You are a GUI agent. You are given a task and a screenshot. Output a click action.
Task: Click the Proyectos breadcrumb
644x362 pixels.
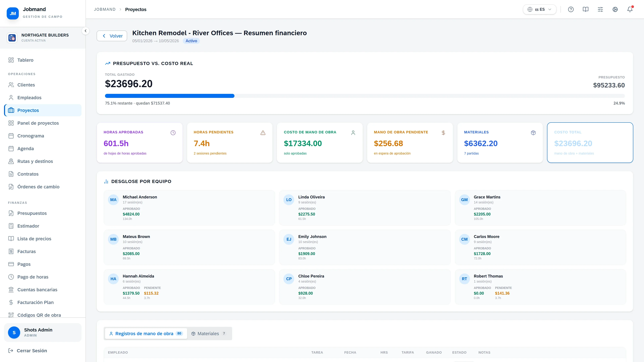[x=136, y=10]
